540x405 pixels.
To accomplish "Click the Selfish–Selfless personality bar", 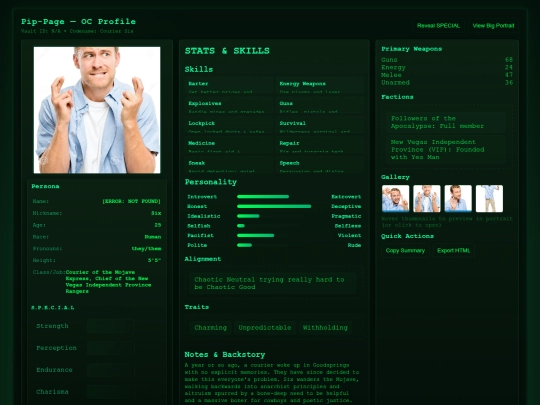I will point(274,226).
